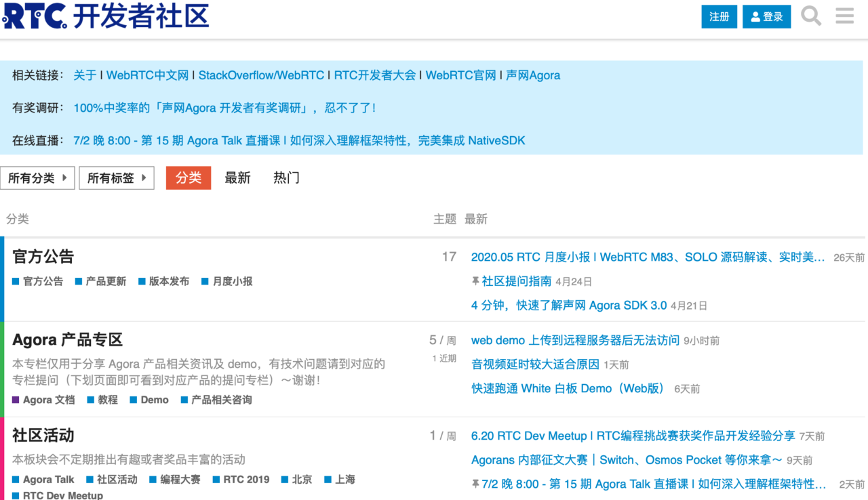The width and height of the screenshot is (868, 500).
Task: Click the 9小时前 timestamp
Action: 702,341
